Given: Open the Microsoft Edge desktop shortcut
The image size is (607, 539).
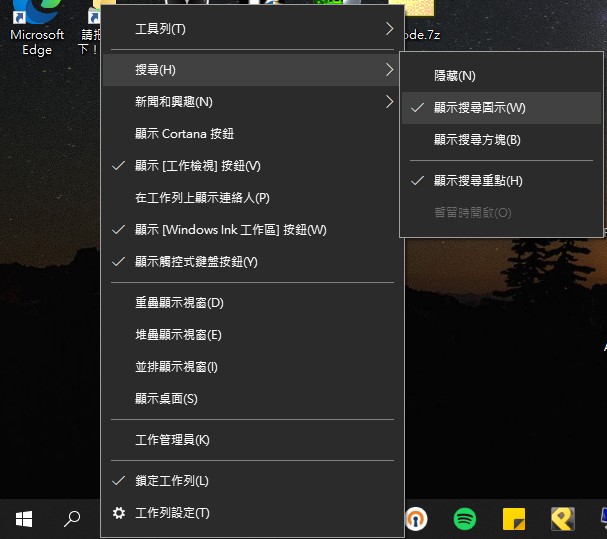Looking at the screenshot, I should 37,28.
